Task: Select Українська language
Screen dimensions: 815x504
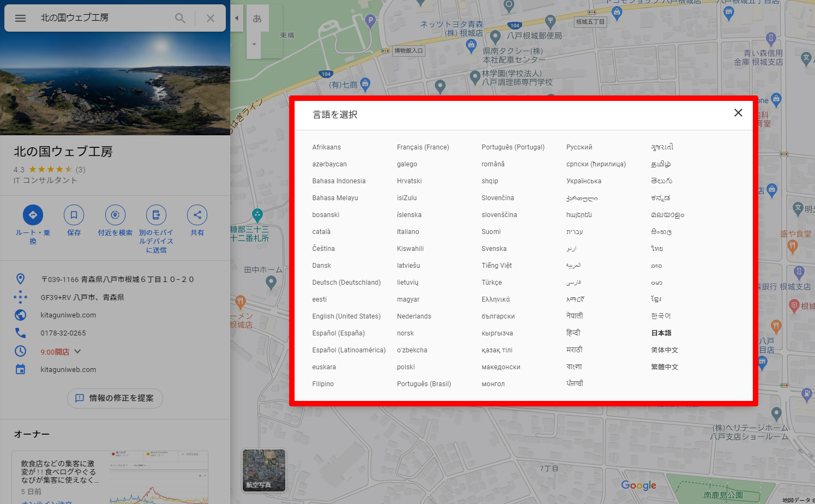Action: click(x=584, y=181)
